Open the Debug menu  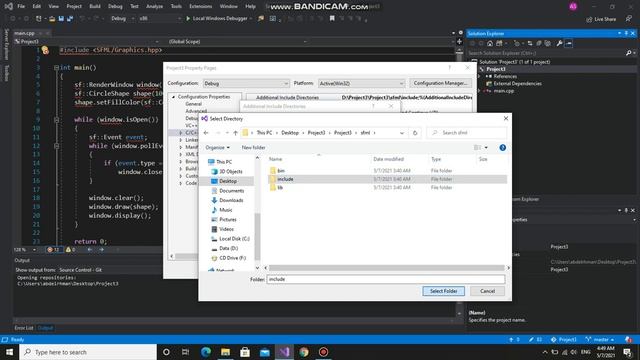click(115, 7)
